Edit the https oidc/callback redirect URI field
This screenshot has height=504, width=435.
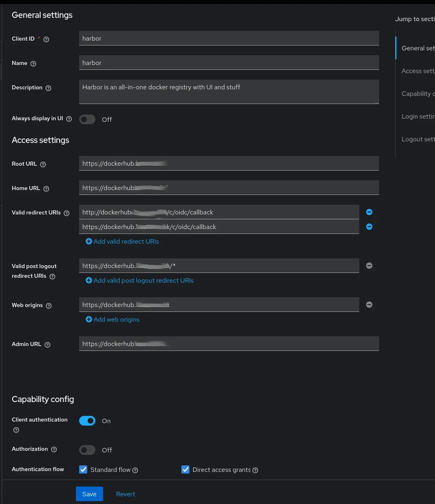(x=219, y=227)
